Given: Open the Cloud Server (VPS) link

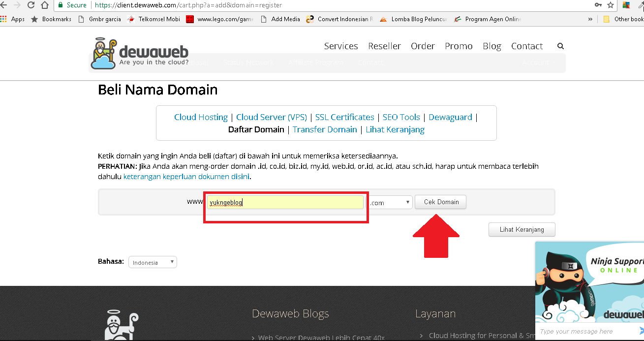Looking at the screenshot, I should coord(272,117).
